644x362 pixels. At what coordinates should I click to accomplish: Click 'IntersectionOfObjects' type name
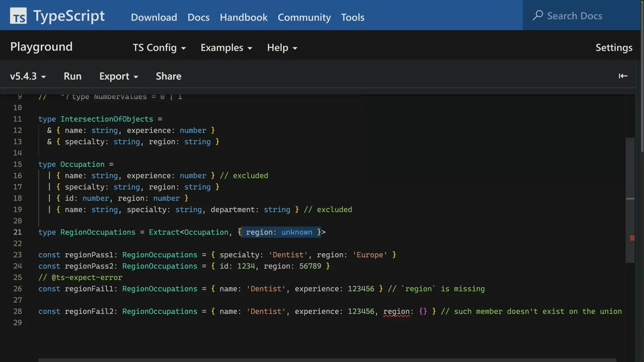pyautogui.click(x=107, y=119)
